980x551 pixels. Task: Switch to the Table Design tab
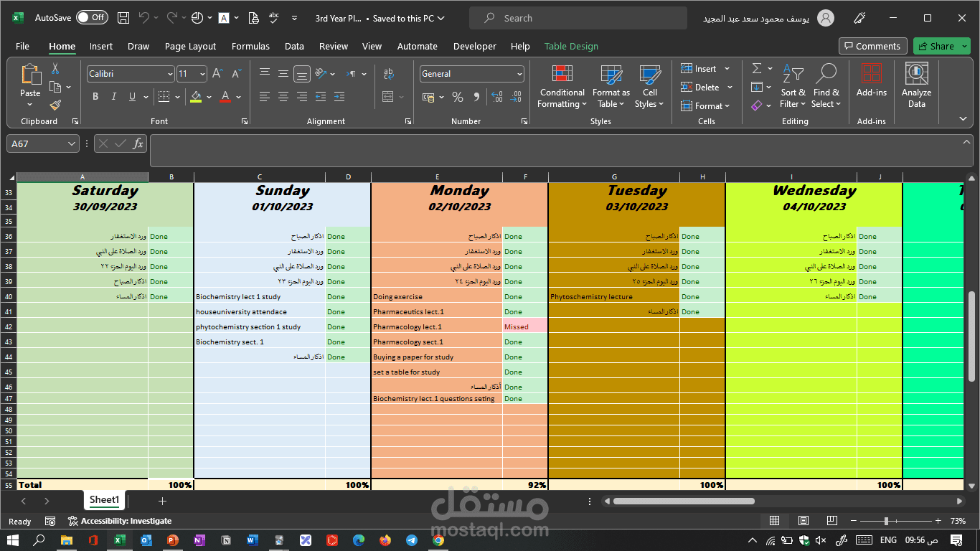[571, 46]
